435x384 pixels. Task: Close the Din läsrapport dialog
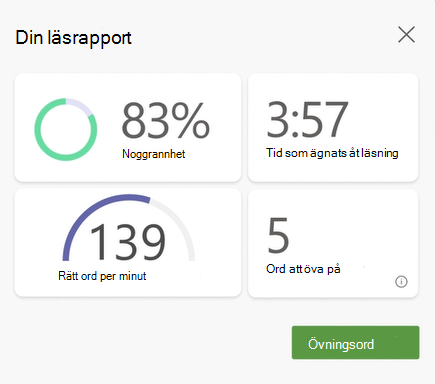coord(406,35)
